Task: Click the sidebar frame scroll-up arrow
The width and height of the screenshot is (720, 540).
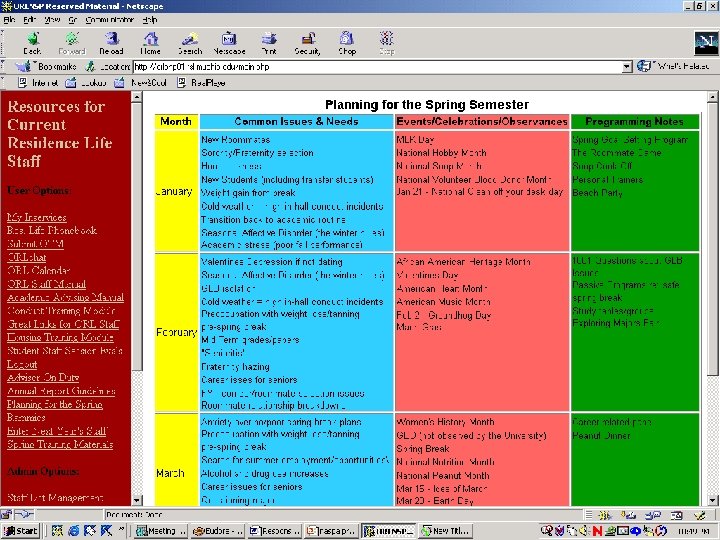Action: coord(136,96)
